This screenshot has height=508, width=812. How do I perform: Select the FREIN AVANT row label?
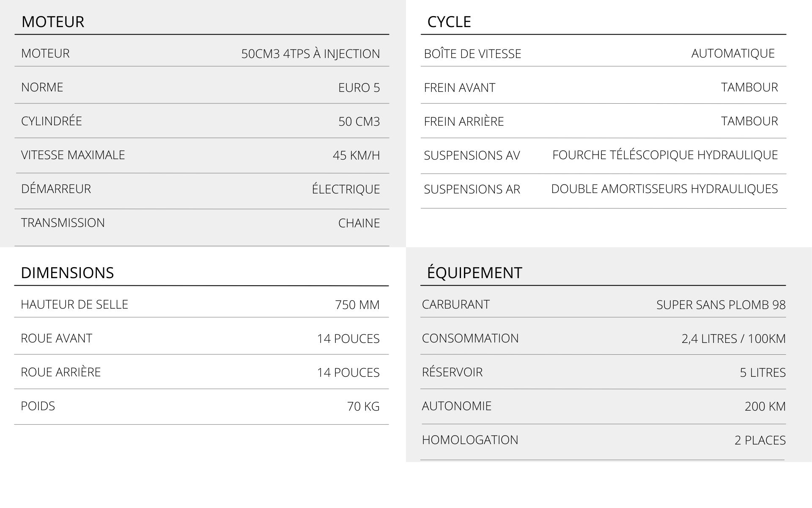[459, 88]
